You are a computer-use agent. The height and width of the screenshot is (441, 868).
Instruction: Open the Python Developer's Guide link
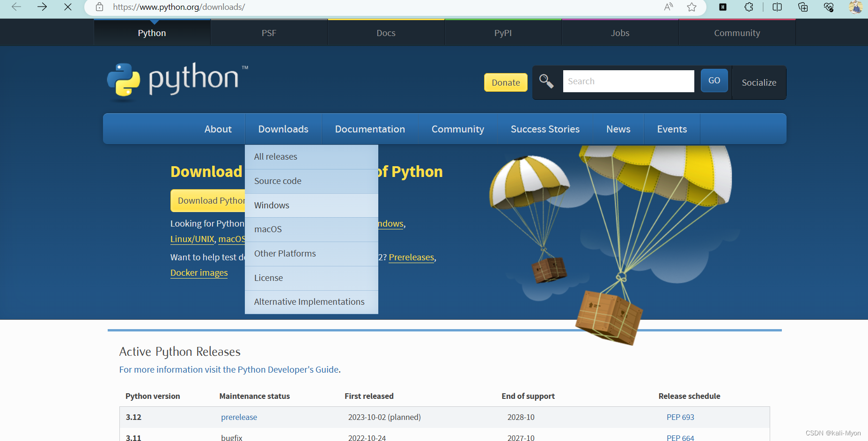click(229, 370)
